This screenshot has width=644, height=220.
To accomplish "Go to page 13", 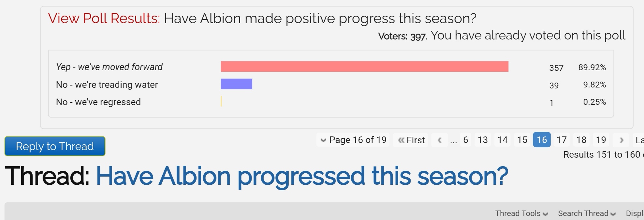I will (483, 140).
